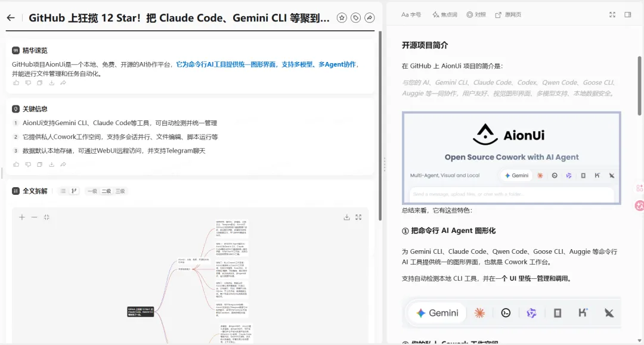Like the 精华速览 summary
This screenshot has width=644, height=345.
16,83
